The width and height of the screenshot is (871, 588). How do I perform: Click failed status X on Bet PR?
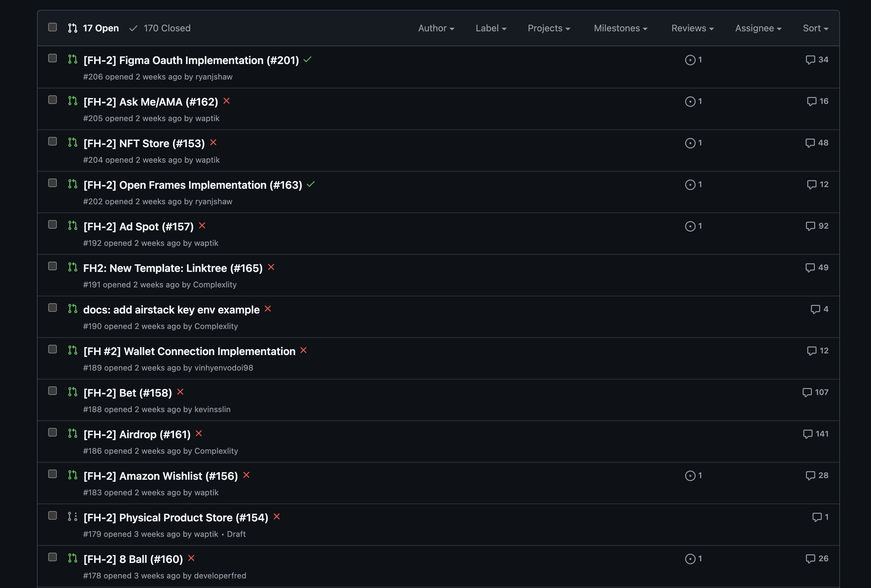pos(180,392)
